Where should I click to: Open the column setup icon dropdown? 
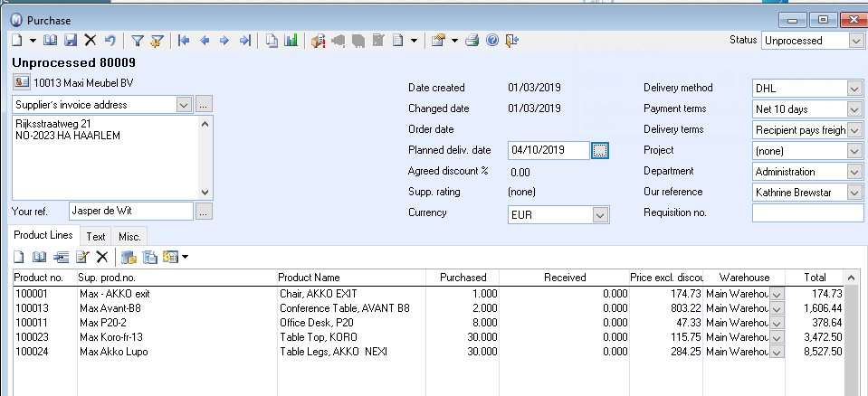(185, 257)
